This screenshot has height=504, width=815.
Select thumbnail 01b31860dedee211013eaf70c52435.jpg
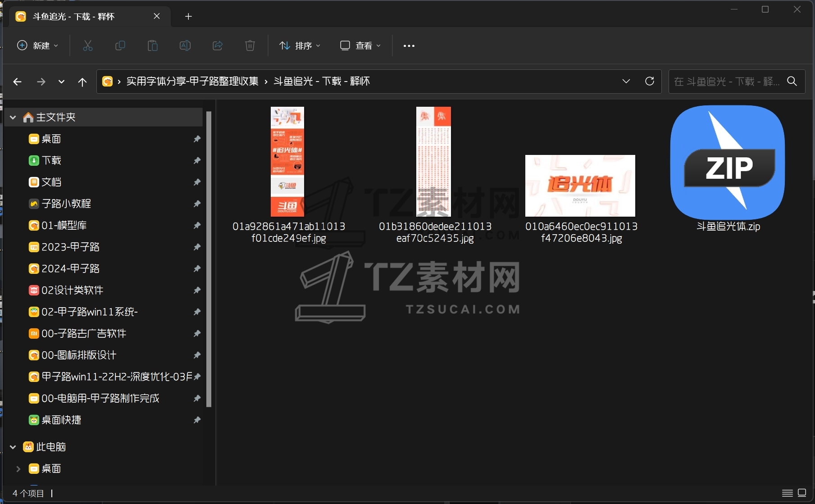(x=433, y=162)
